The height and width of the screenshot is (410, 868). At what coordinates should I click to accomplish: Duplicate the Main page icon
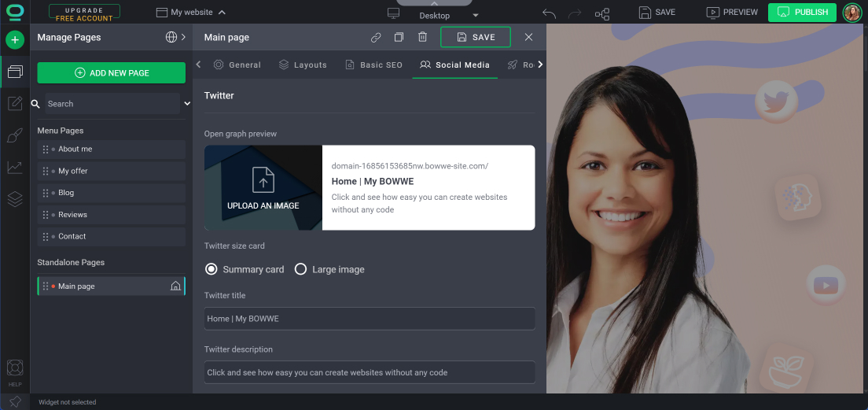tap(399, 37)
